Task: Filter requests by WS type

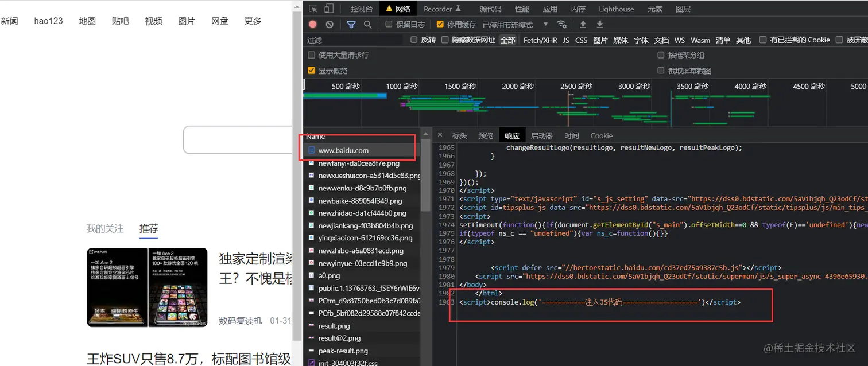Action: [679, 40]
